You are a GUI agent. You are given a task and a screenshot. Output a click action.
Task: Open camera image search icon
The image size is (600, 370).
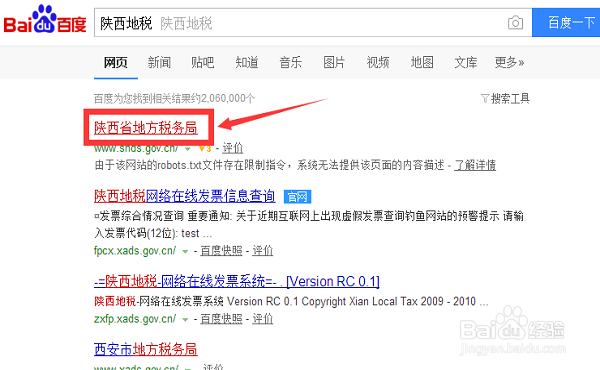tap(515, 23)
